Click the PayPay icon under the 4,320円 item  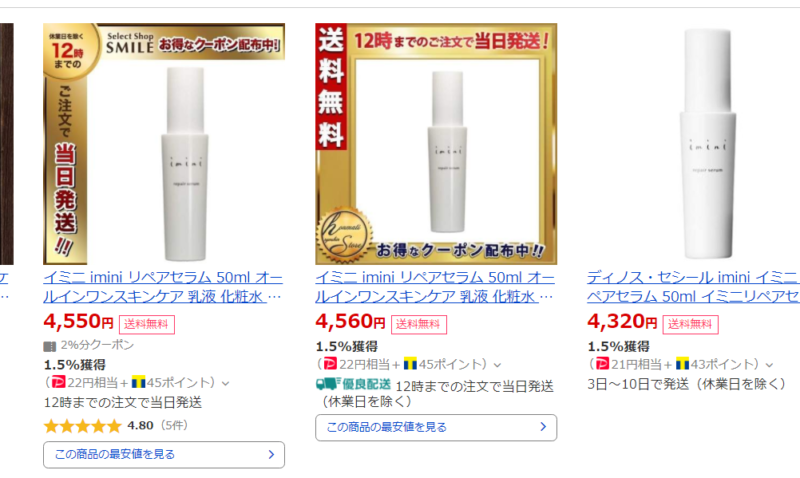[x=603, y=364]
